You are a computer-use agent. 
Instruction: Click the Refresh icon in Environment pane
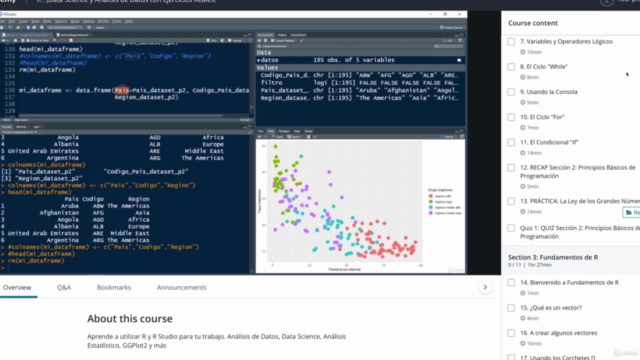click(x=460, y=40)
